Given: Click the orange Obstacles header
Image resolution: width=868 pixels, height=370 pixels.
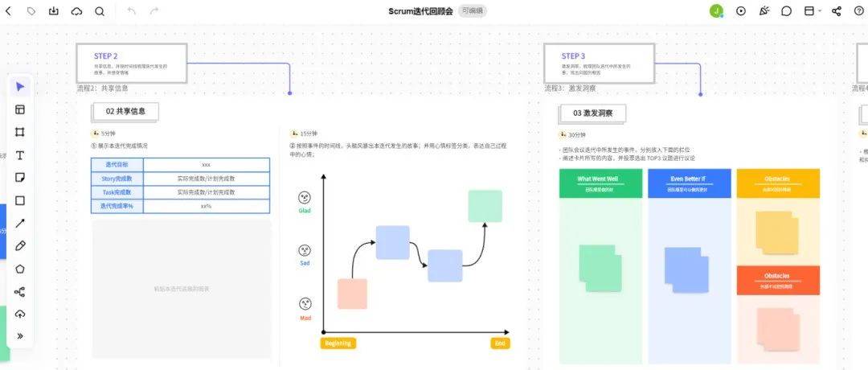Looking at the screenshot, I should click(x=778, y=280).
